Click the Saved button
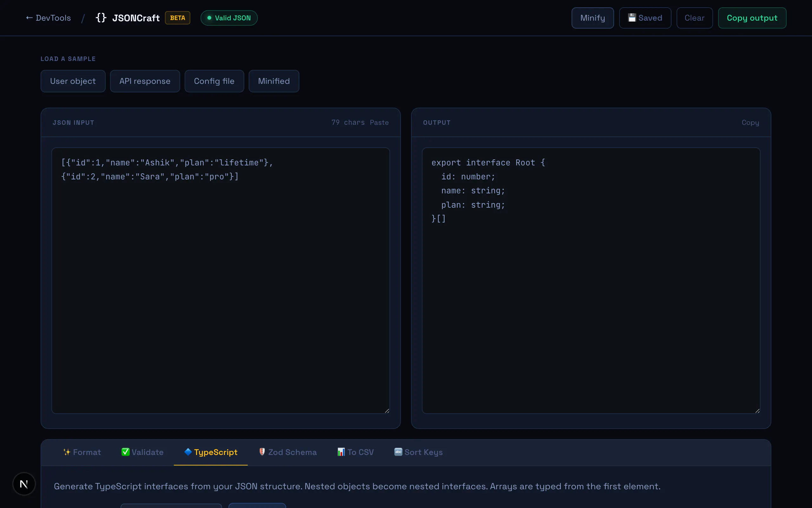The width and height of the screenshot is (812, 508). point(645,18)
